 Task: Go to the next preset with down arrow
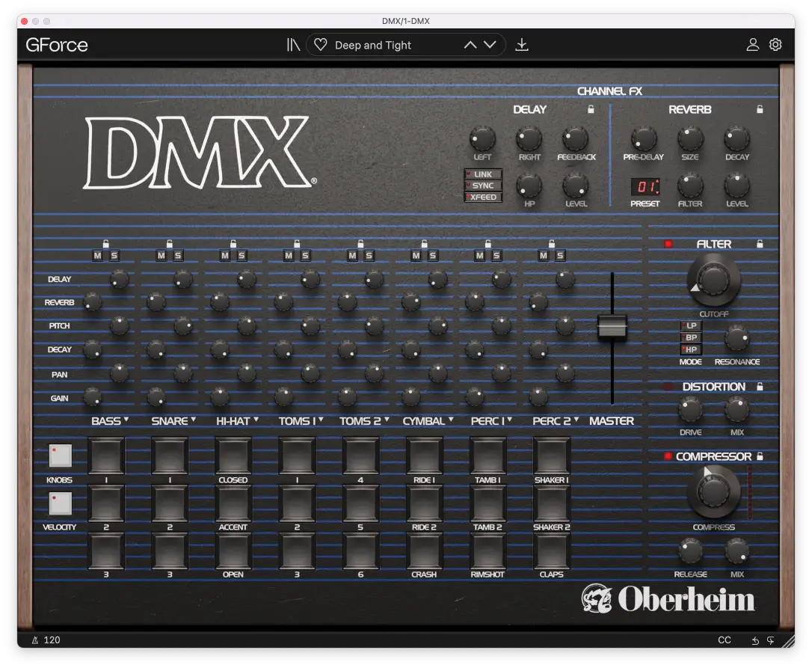[490, 45]
